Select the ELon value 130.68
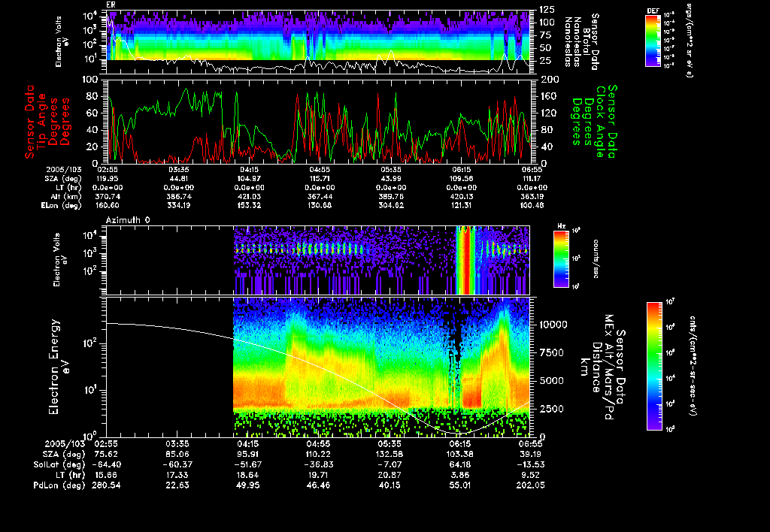The height and width of the screenshot is (532, 770). [x=319, y=205]
